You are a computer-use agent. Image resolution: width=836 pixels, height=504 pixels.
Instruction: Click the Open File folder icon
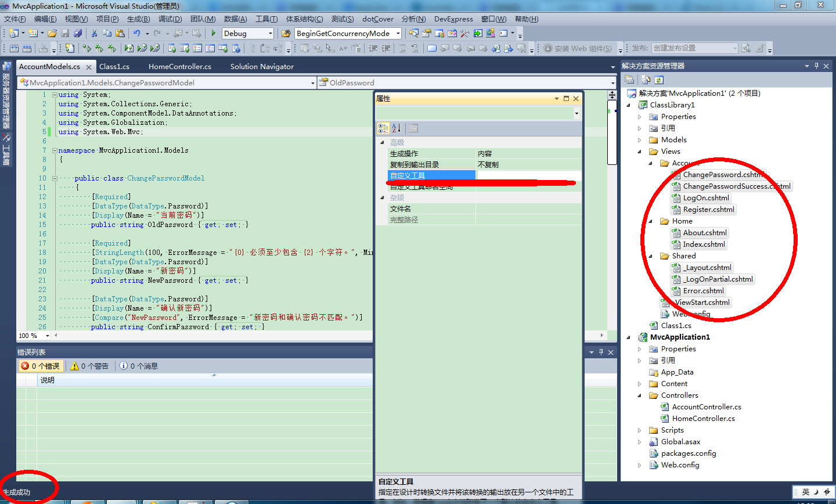click(52, 33)
